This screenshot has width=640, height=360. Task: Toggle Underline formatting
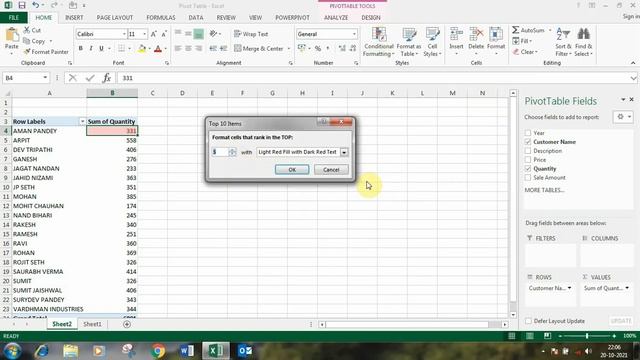pos(101,49)
